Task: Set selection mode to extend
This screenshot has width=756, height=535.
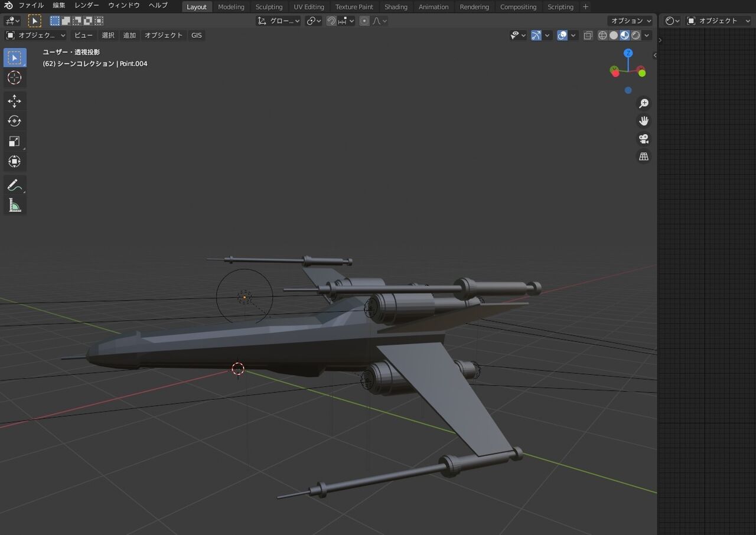Action: 66,21
